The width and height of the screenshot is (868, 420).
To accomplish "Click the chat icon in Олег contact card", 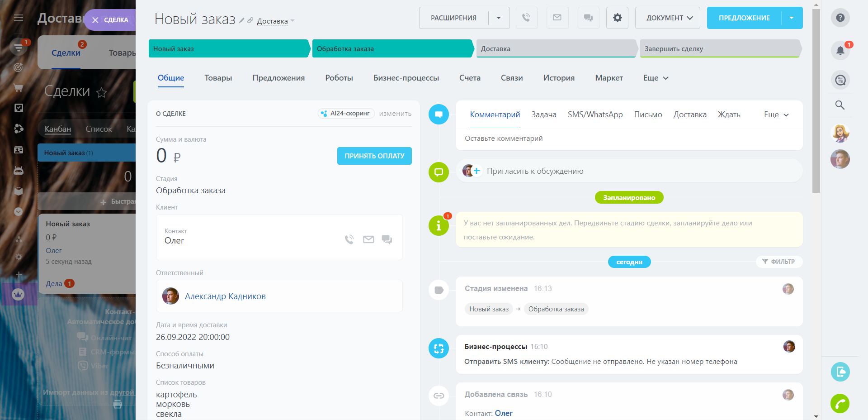I will point(387,239).
